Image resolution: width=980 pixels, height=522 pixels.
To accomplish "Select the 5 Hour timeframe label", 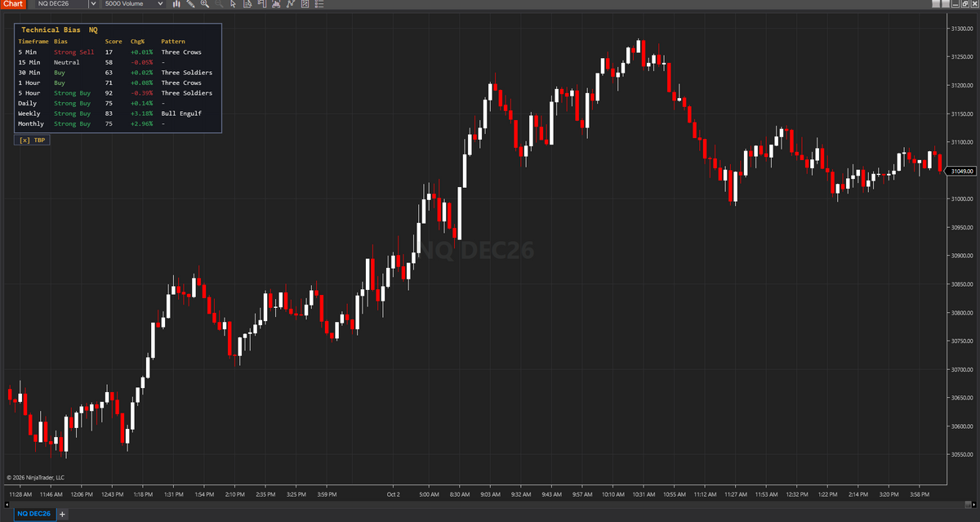I will [29, 93].
